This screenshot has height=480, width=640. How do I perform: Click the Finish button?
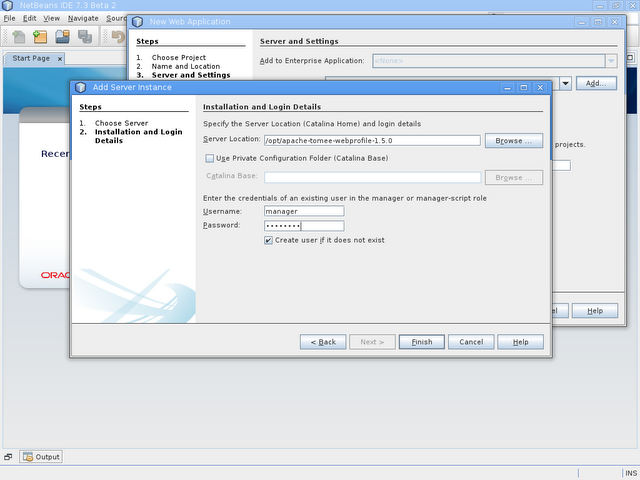[422, 342]
